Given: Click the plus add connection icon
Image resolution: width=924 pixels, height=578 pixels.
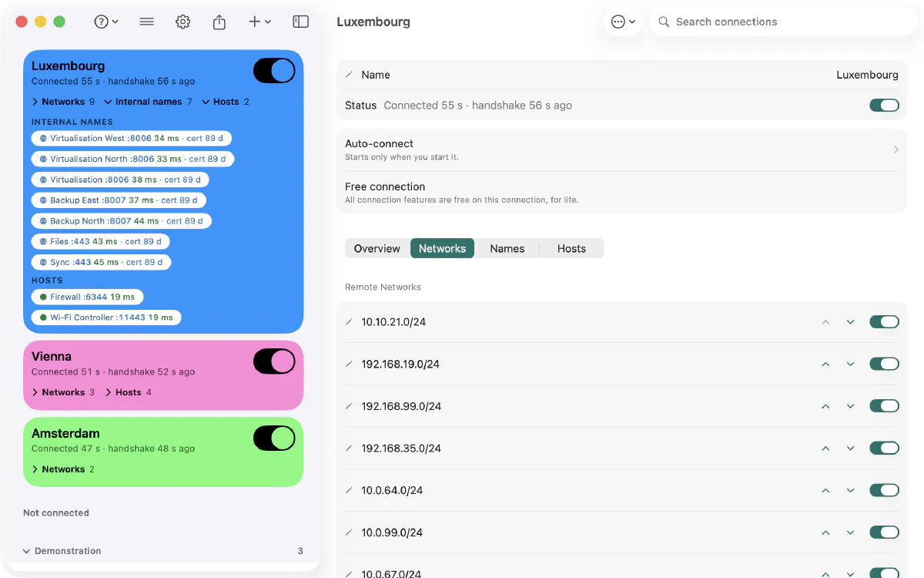Looking at the screenshot, I should pos(259,22).
